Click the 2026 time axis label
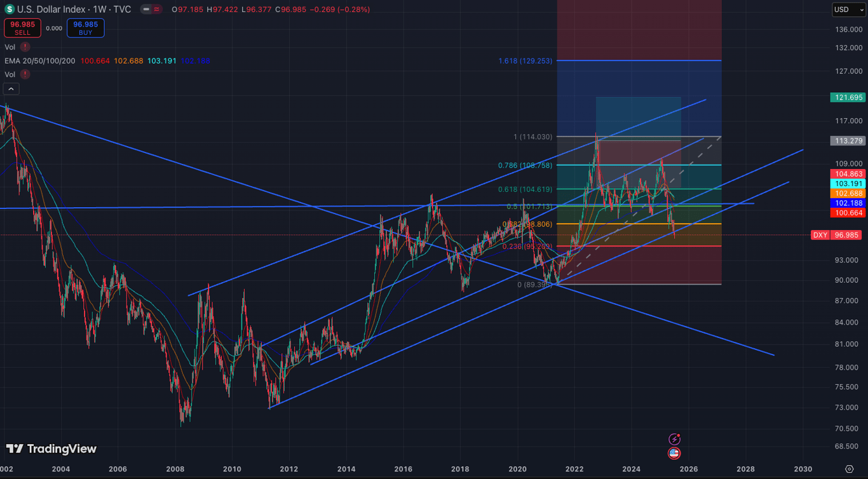 (689, 469)
